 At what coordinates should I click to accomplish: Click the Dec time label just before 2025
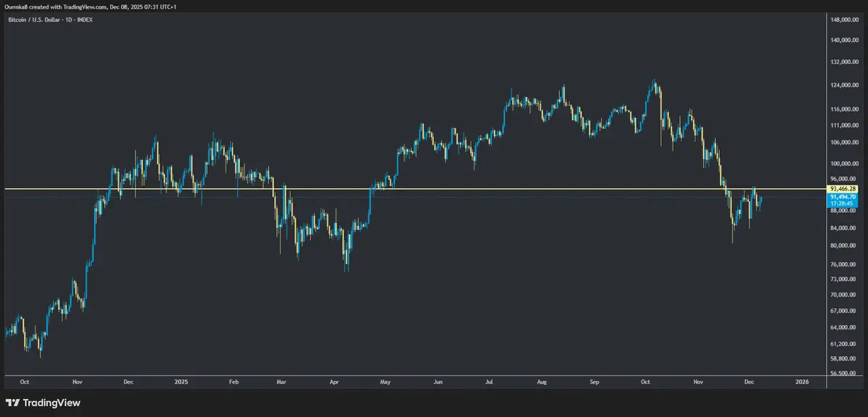128,381
